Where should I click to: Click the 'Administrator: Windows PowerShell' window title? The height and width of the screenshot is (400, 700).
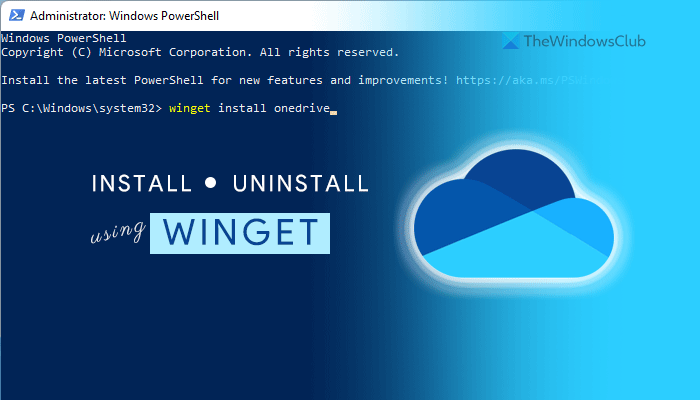pos(124,16)
